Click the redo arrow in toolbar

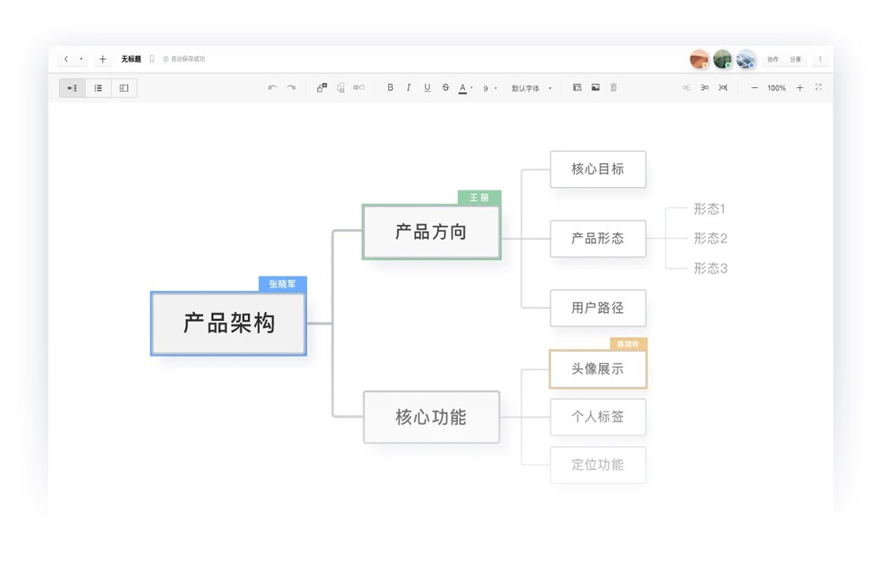(291, 88)
